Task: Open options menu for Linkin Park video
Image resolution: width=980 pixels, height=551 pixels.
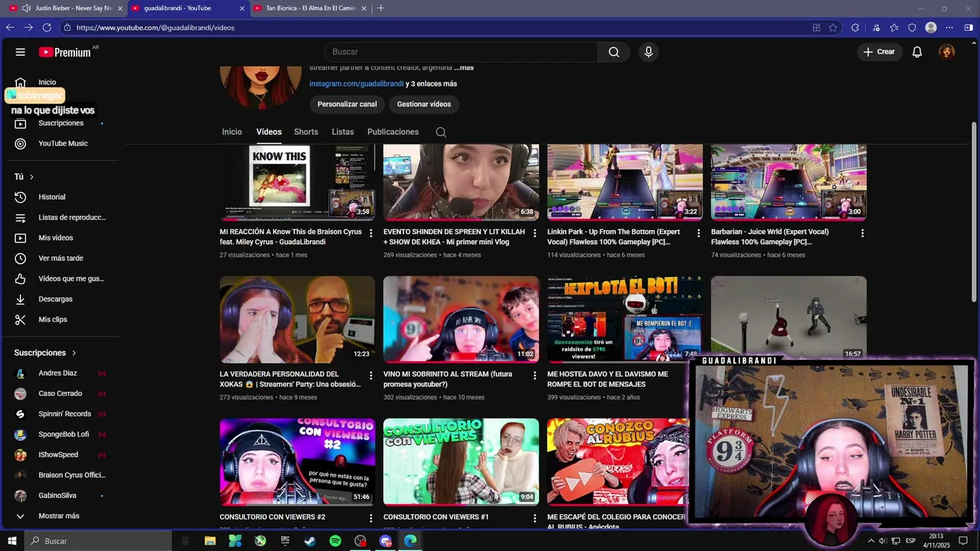Action: (x=698, y=233)
